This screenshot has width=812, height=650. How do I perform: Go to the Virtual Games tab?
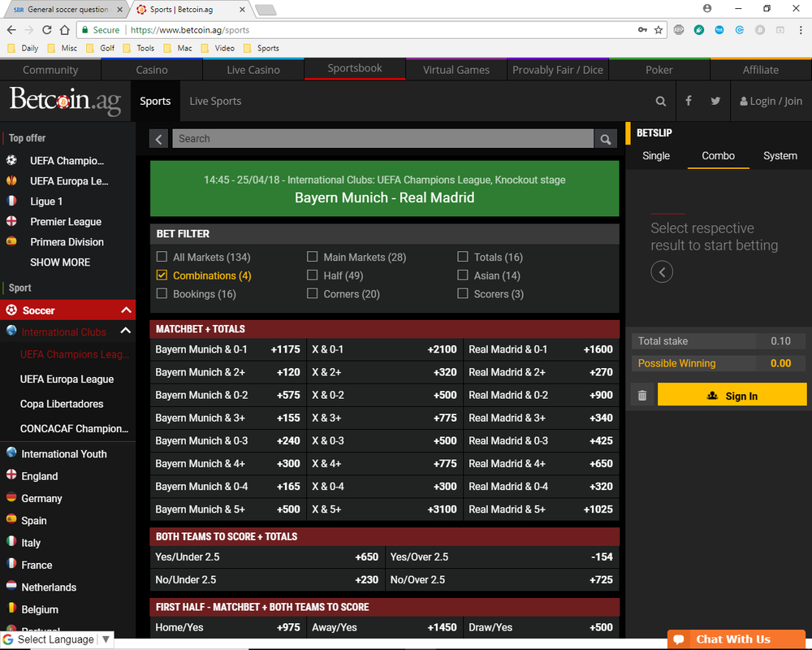pos(456,69)
